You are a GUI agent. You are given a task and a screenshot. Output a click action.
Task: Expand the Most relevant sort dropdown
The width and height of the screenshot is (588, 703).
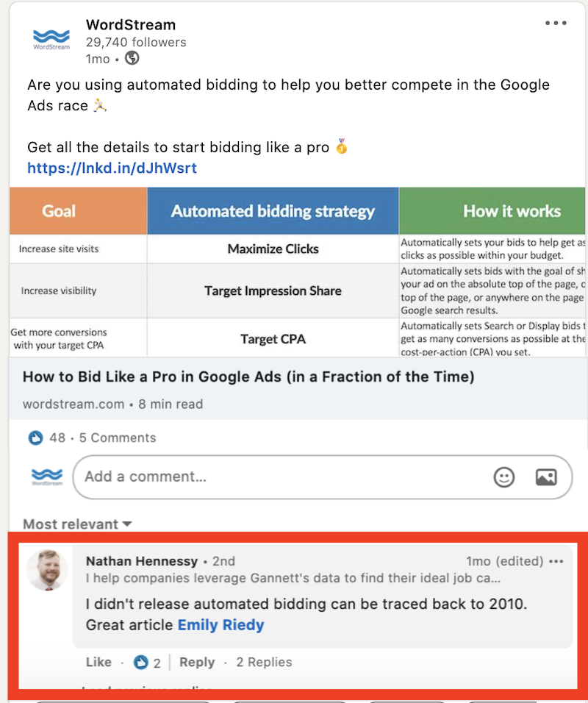[77, 524]
